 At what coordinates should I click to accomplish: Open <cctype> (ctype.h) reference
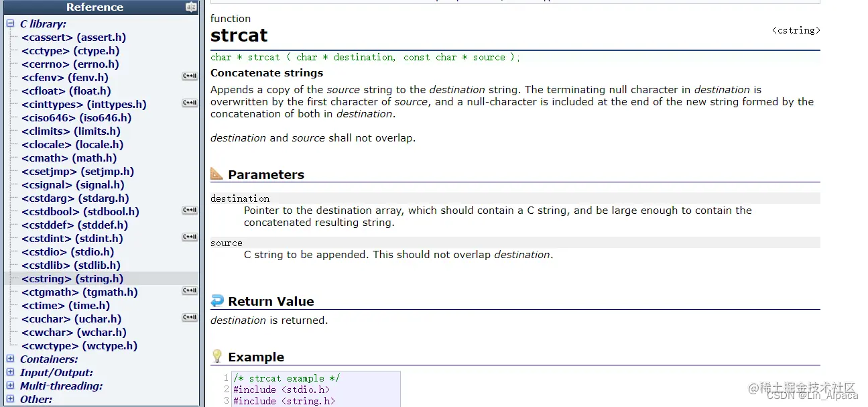(x=70, y=51)
